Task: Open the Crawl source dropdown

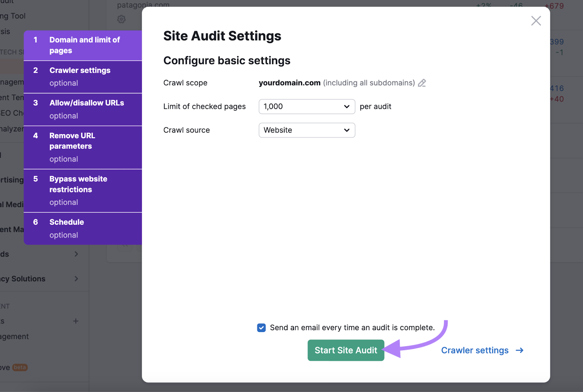Action: 306,130
